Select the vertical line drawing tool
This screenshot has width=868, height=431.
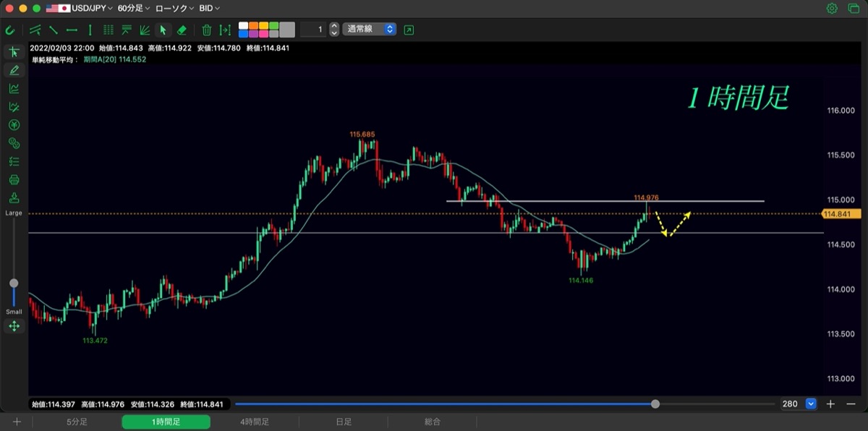pyautogui.click(x=90, y=30)
